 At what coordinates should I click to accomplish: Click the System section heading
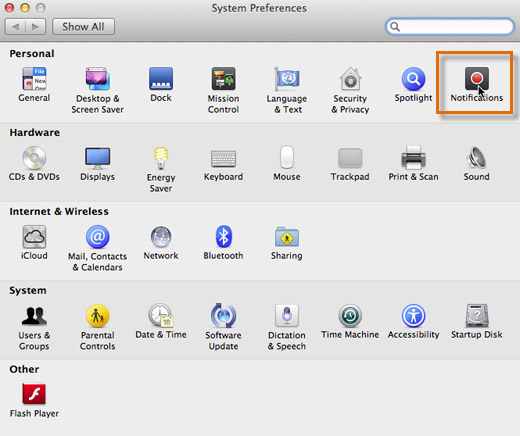(x=28, y=291)
